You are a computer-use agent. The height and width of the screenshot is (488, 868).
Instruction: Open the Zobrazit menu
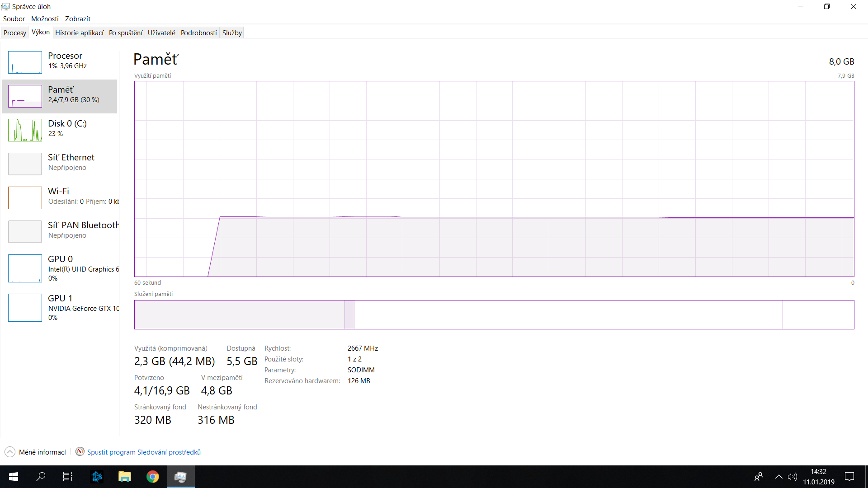(78, 19)
